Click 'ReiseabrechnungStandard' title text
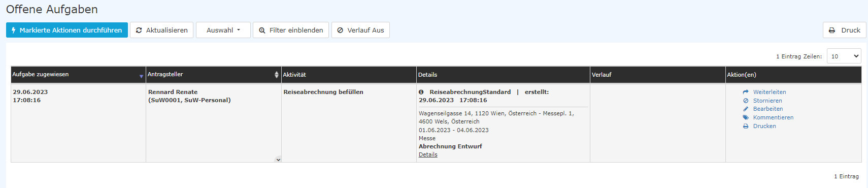The image size is (868, 188). [470, 92]
